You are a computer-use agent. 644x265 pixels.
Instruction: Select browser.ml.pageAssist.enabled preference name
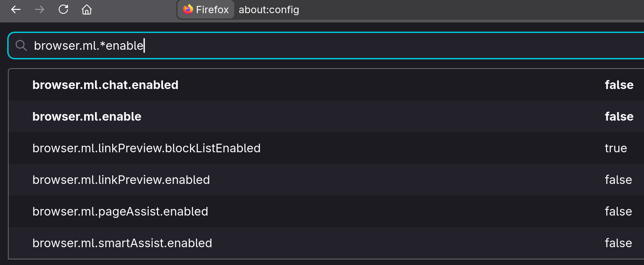(120, 212)
